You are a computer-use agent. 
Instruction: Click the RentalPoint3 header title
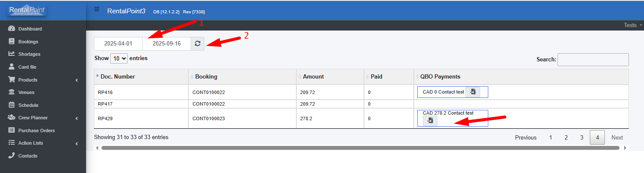pos(126,11)
